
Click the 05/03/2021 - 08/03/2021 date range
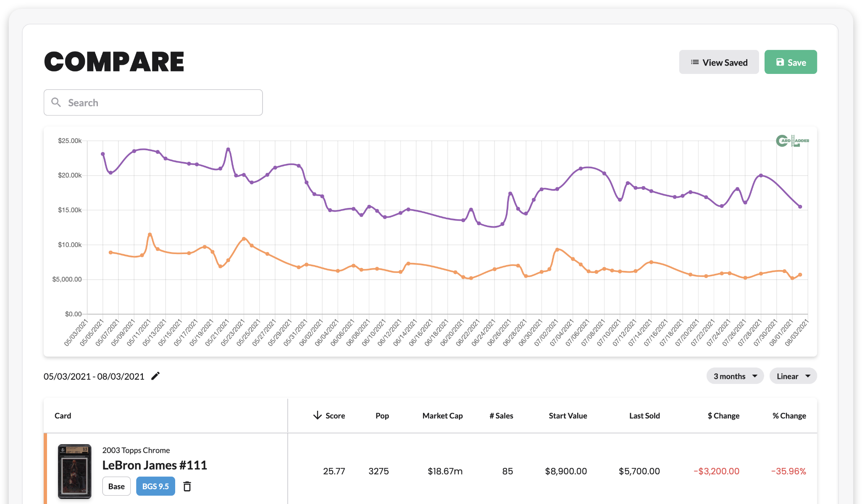click(x=94, y=376)
